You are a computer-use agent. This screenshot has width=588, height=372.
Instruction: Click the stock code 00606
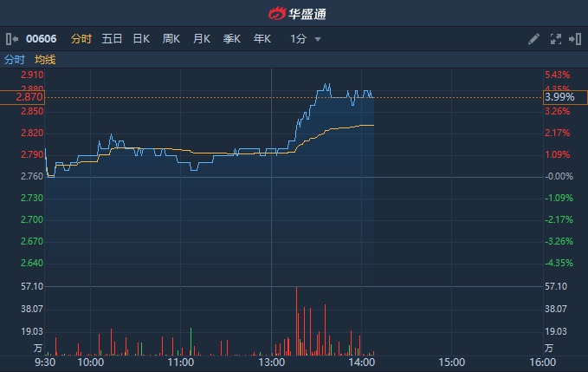pos(40,39)
